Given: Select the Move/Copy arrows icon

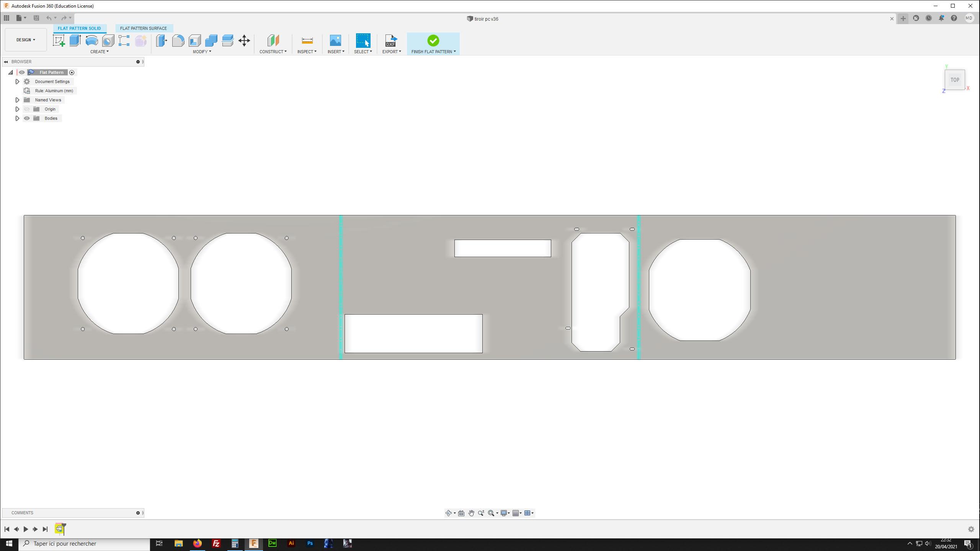Looking at the screenshot, I should 244,41.
